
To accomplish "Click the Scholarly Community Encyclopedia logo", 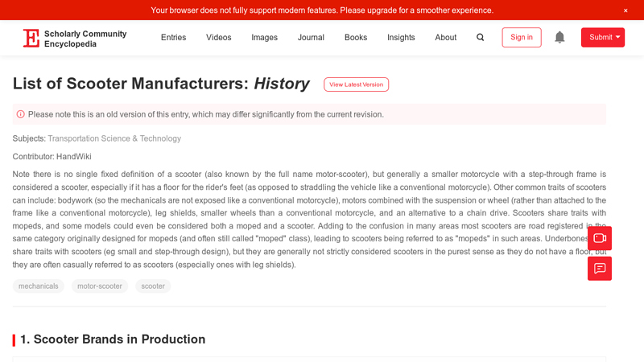I will pyautogui.click(x=74, y=38).
